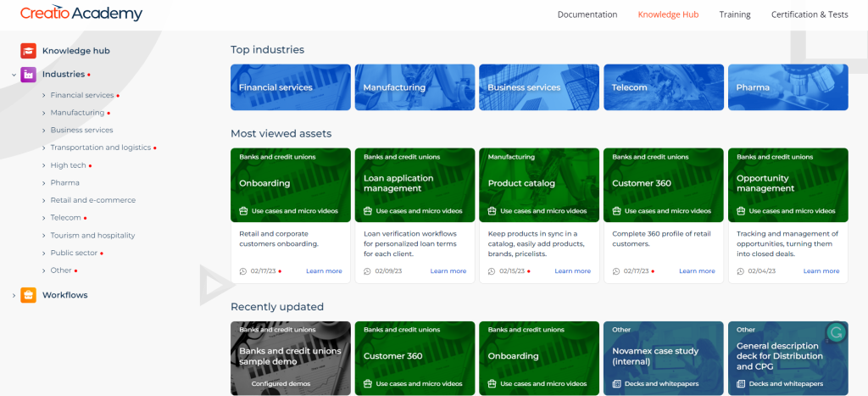Click the briefcase icon on the Most viewed Customer 360 card
The height and width of the screenshot is (396, 868).
616,211
